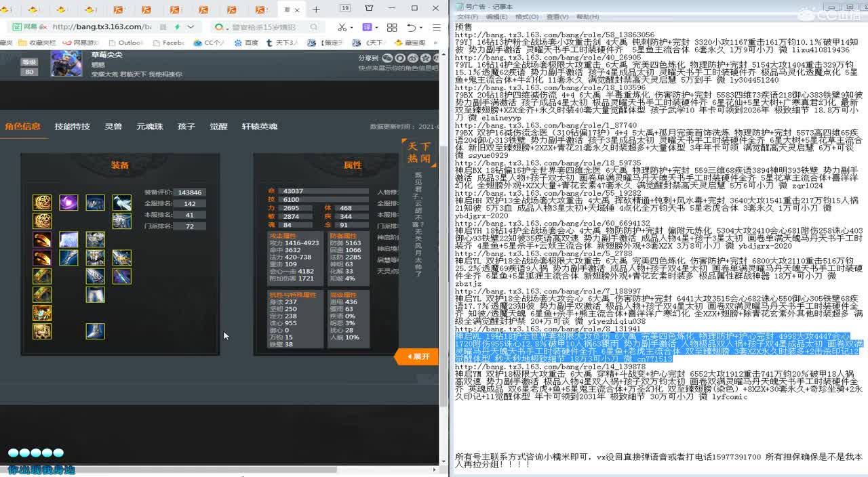Open the translate tool in the browser toolbar
Image resolution: width=868 pixels, height=477 pixels.
[368, 27]
